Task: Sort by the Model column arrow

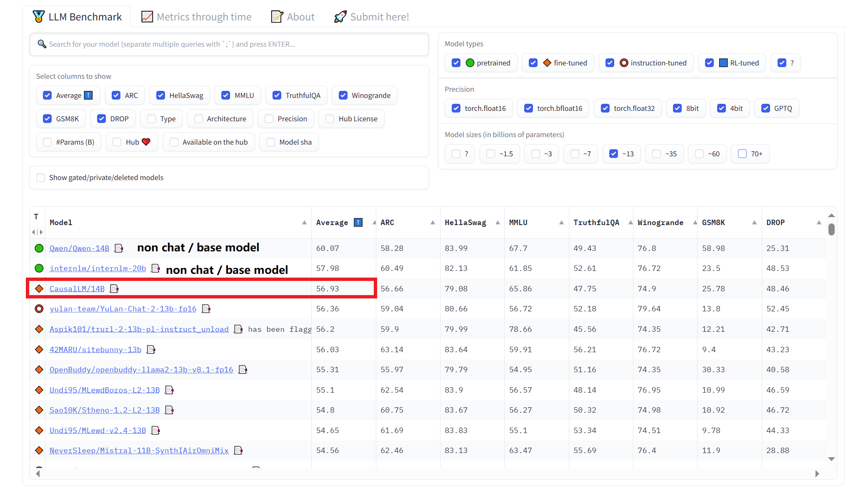Action: [304, 223]
